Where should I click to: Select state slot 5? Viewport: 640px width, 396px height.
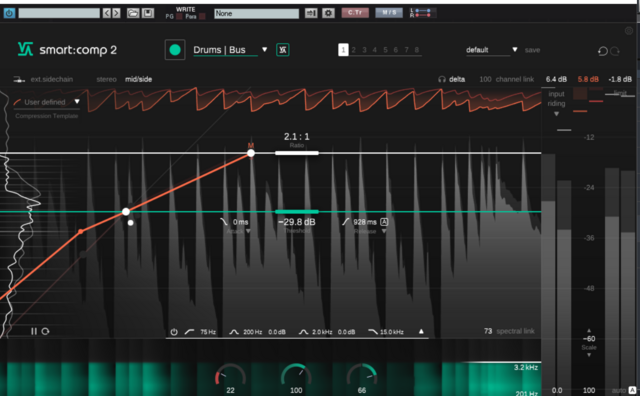pos(385,50)
